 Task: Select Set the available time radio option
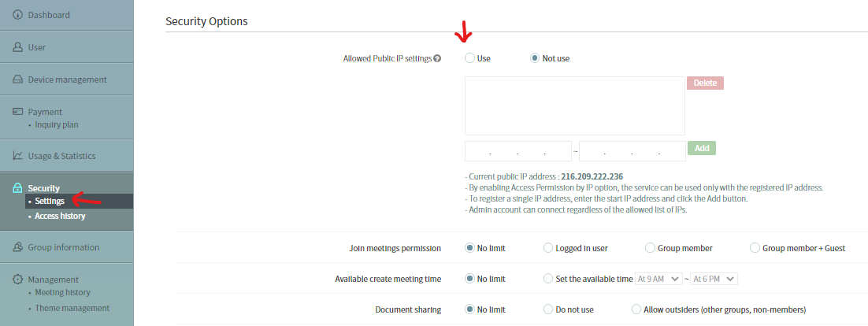click(548, 279)
